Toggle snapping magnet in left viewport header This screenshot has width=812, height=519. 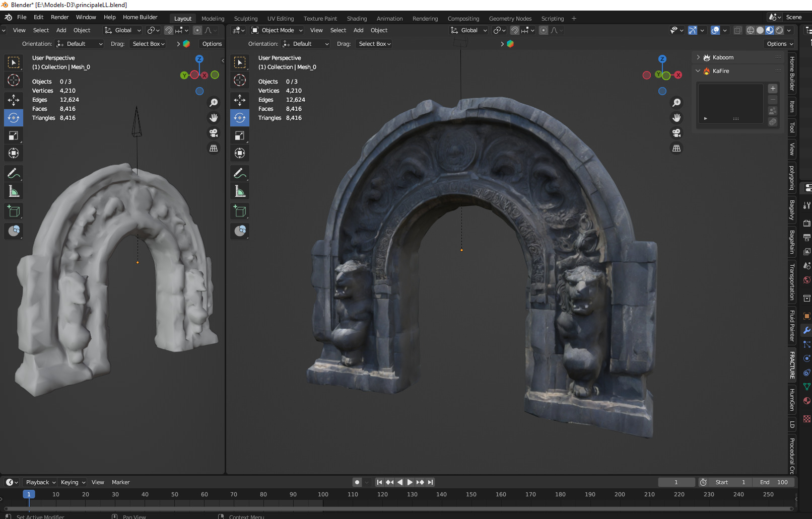[169, 30]
